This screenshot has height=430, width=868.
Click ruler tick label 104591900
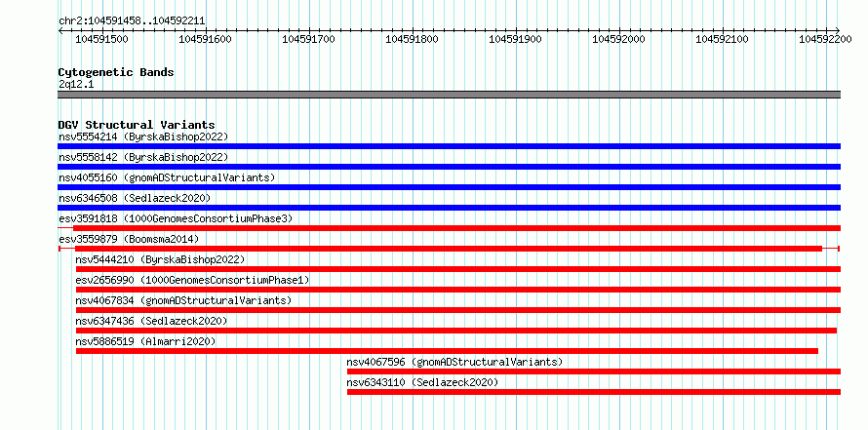[515, 39]
